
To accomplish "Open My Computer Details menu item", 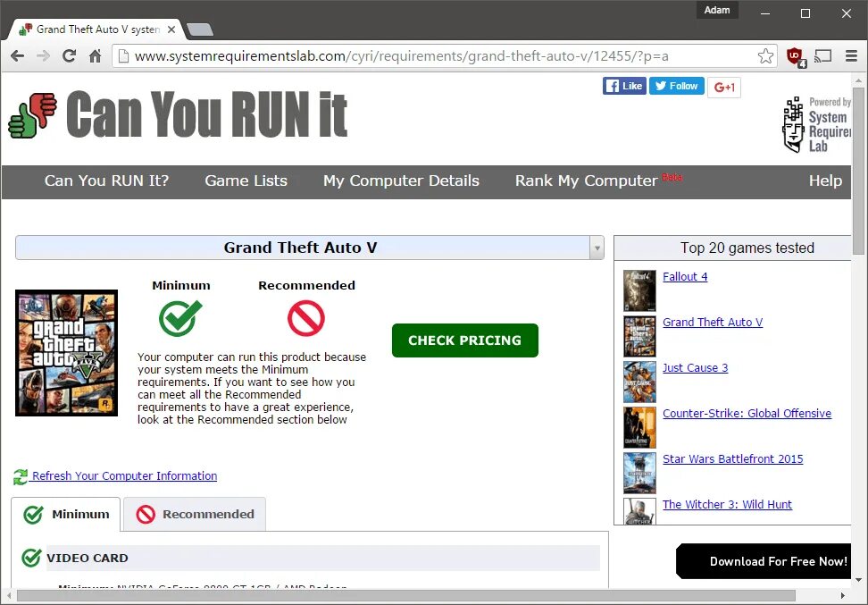I will (x=401, y=181).
